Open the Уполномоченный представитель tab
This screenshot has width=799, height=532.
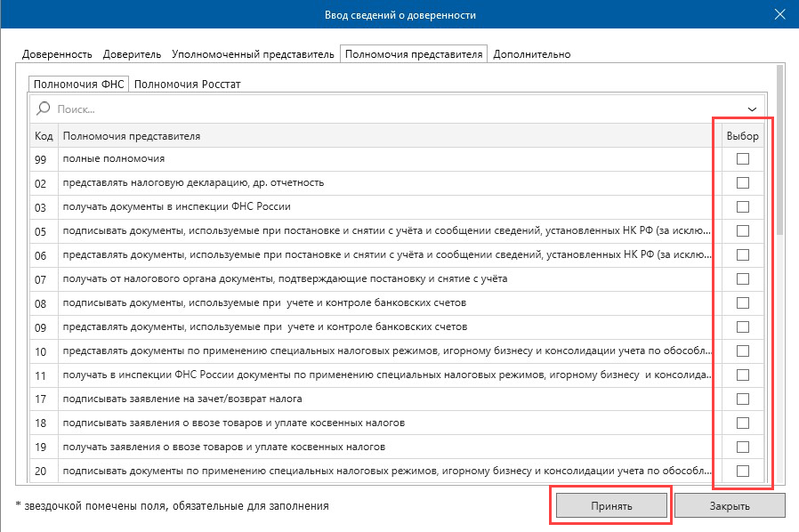click(253, 54)
